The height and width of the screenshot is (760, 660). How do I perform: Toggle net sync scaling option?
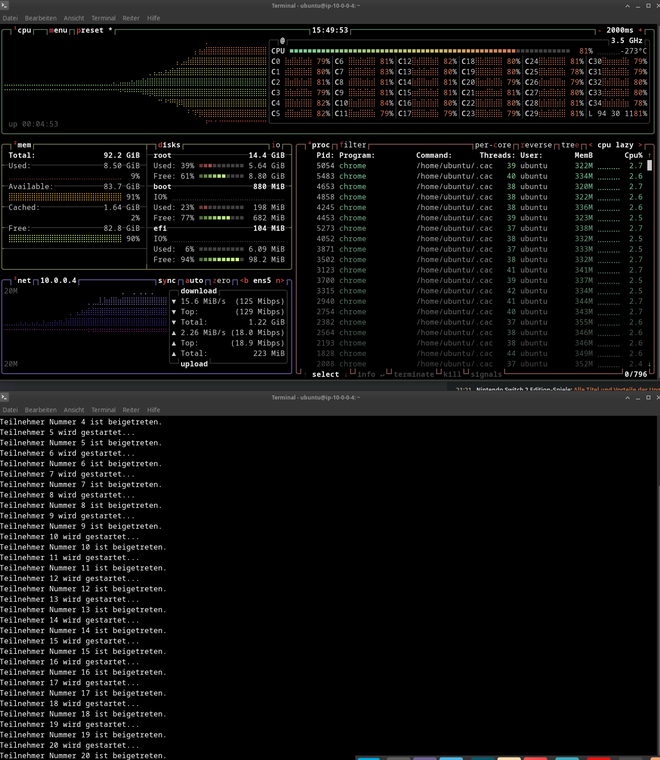pos(167,281)
